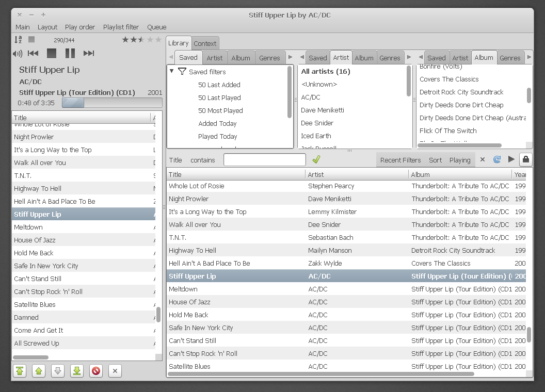Select Artist tab in third browser pane
This screenshot has height=392, width=545.
tap(460, 58)
